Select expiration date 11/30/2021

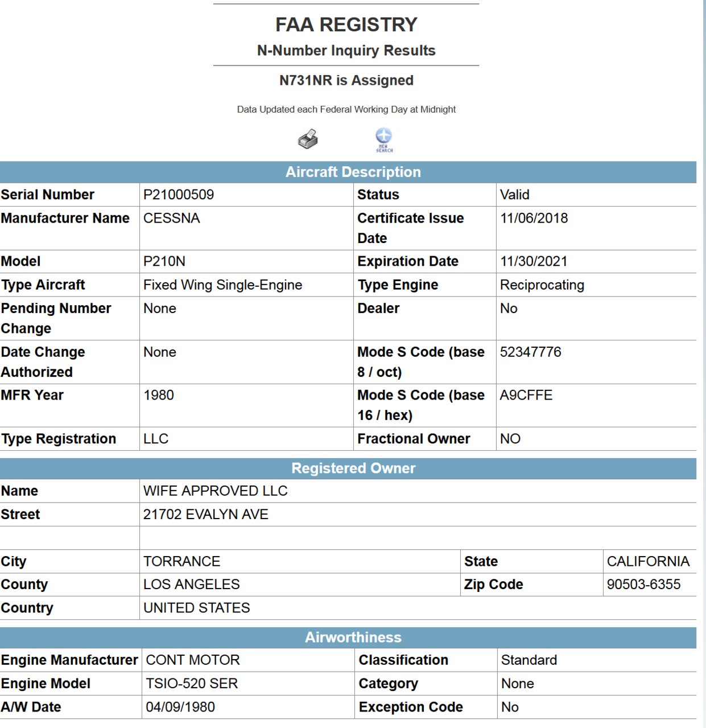coord(534,261)
